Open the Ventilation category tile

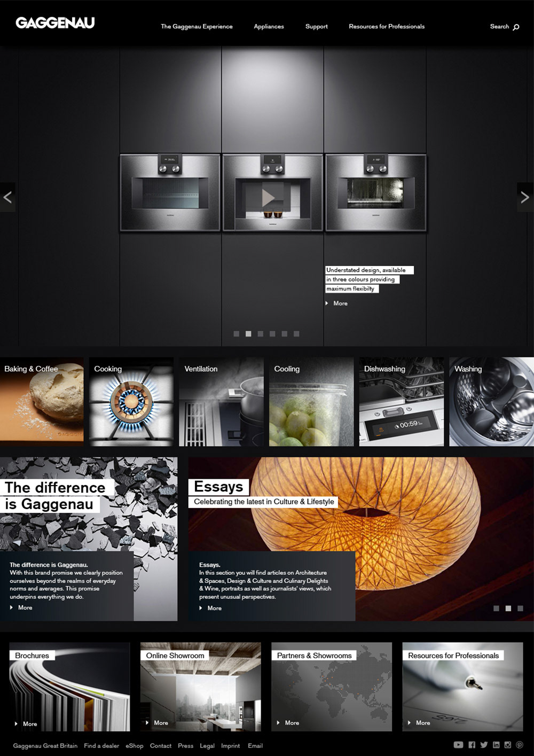(221, 402)
